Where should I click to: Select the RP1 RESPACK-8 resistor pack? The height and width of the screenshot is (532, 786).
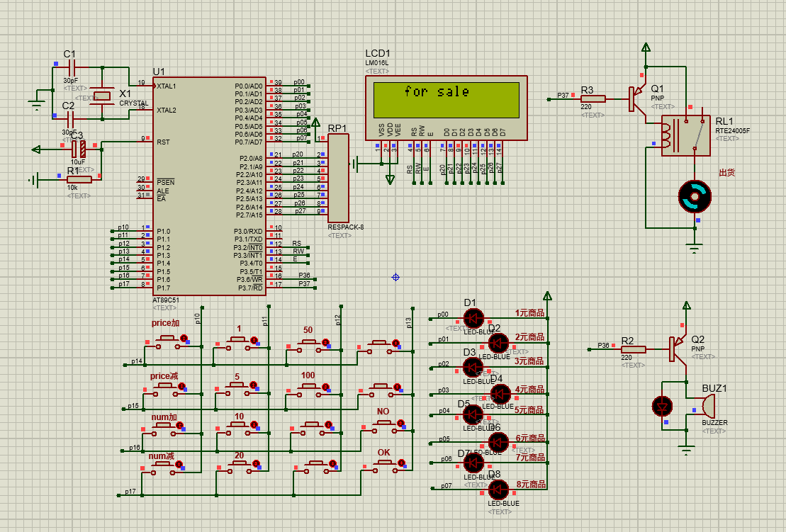338,179
